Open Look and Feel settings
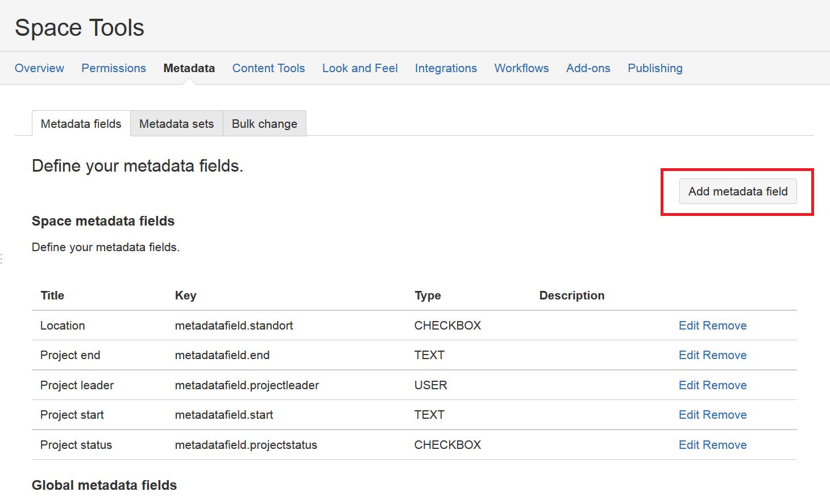Viewport: 830px width, 504px height. click(x=359, y=68)
